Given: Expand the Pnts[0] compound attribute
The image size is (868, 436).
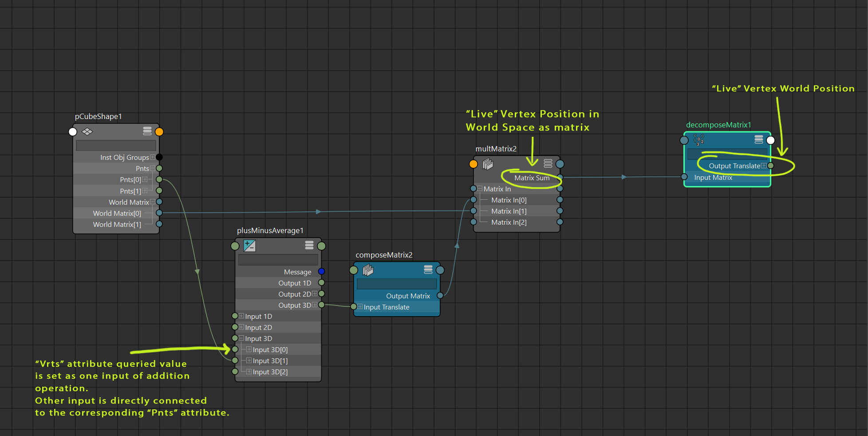Looking at the screenshot, I should (x=145, y=180).
